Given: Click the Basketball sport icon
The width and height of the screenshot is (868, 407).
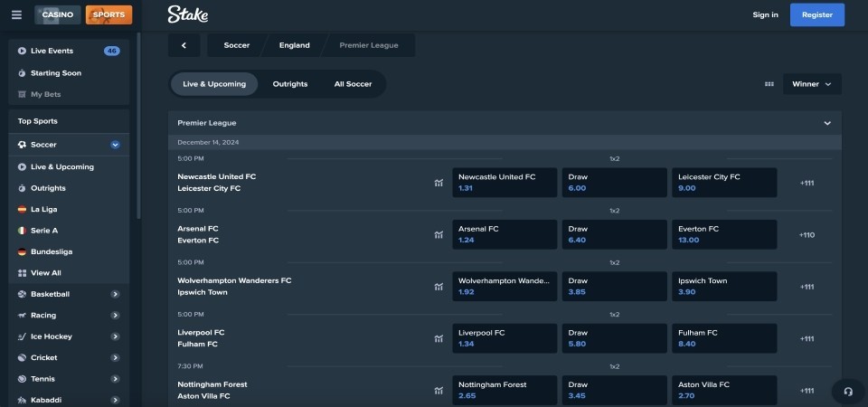Looking at the screenshot, I should pyautogui.click(x=22, y=294).
